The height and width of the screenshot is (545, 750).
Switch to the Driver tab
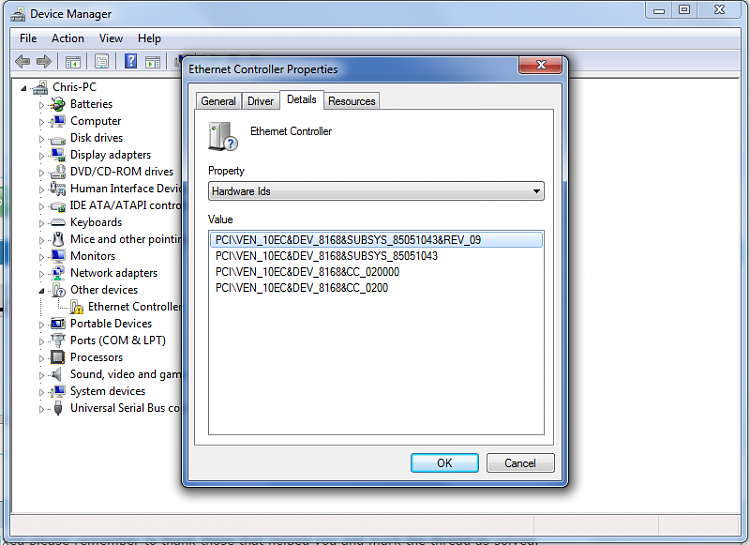(x=260, y=101)
